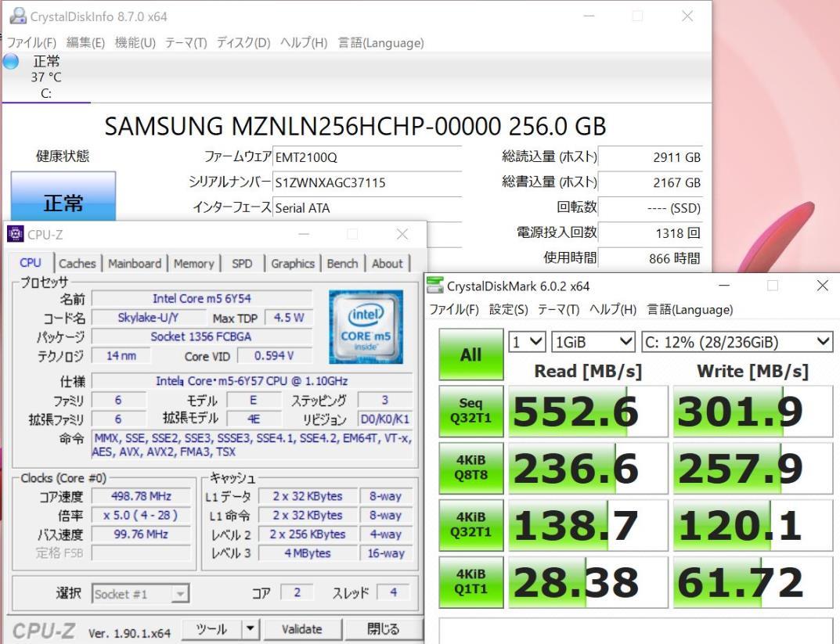Click the 4KiB Q1T1 read result 28.38

click(x=588, y=582)
